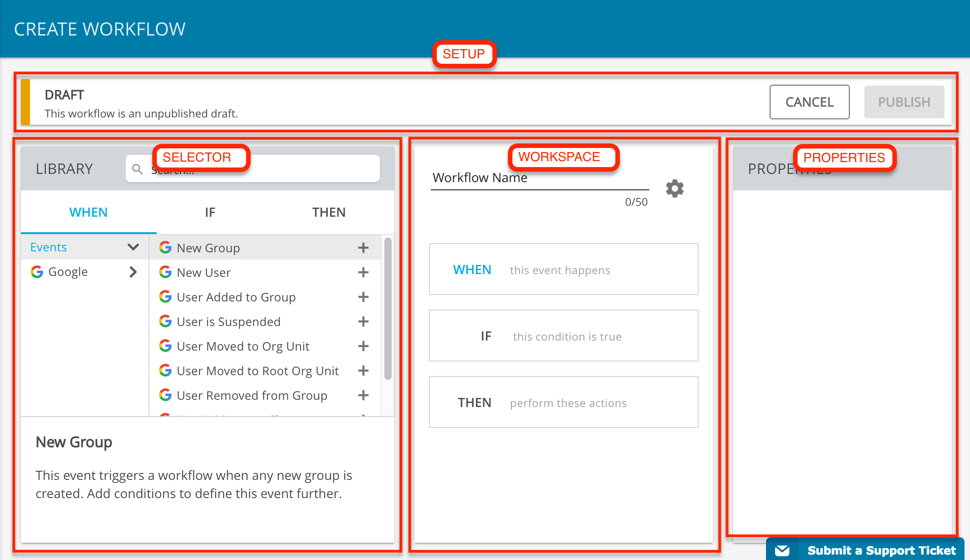Screen dimensions: 970x560
Task: Select 'User Moved to Org Unit' row
Action: coord(265,346)
